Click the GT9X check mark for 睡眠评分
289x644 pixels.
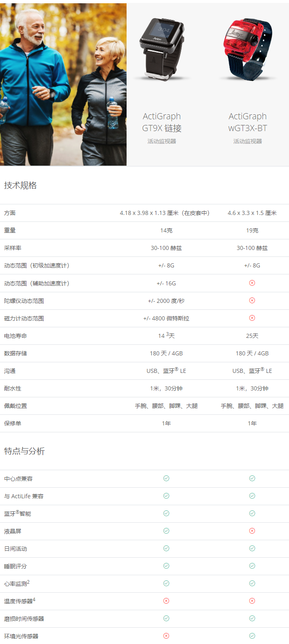pos(166,566)
